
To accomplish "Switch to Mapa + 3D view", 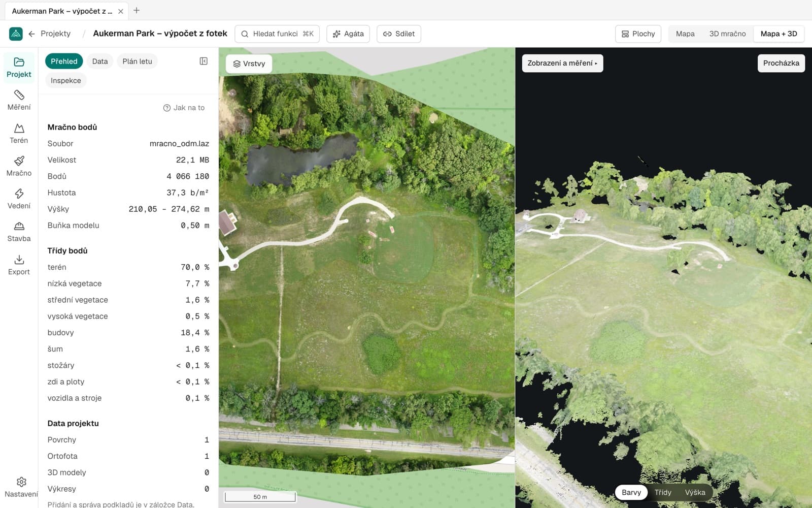I will 779,34.
